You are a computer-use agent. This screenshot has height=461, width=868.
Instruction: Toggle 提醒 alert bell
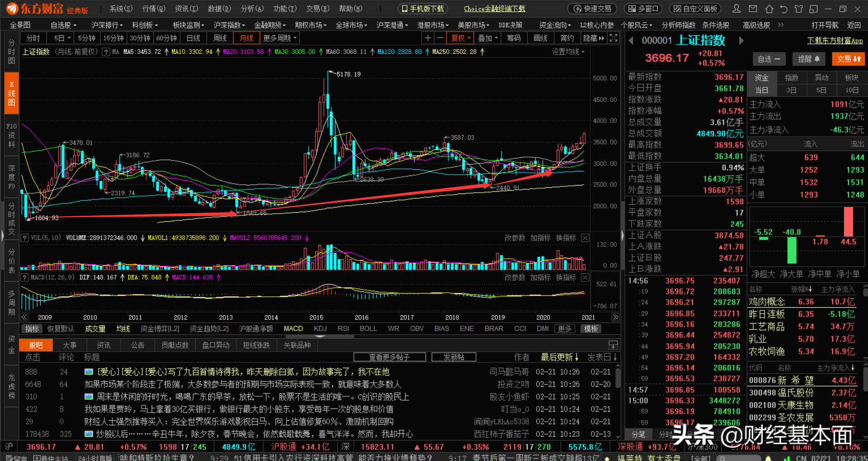(809, 59)
